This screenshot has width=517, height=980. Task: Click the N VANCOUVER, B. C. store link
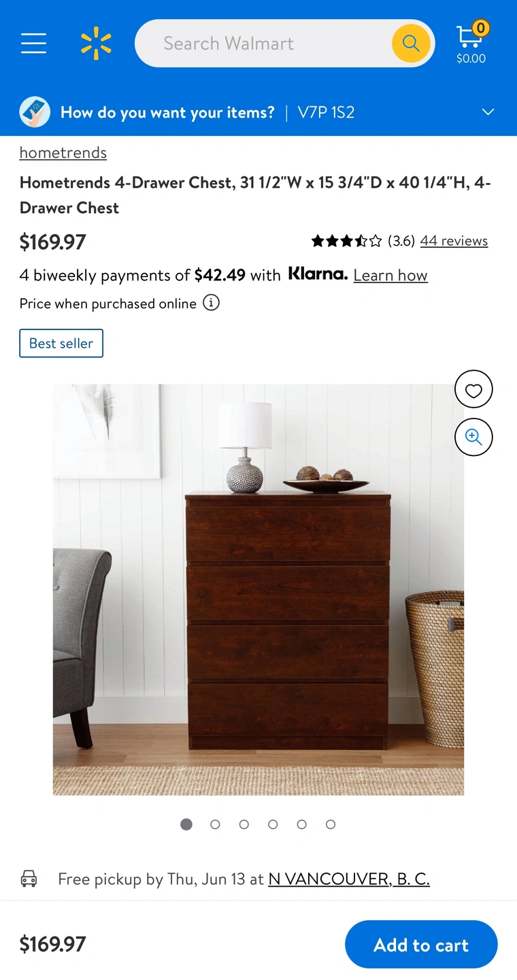coord(349,879)
